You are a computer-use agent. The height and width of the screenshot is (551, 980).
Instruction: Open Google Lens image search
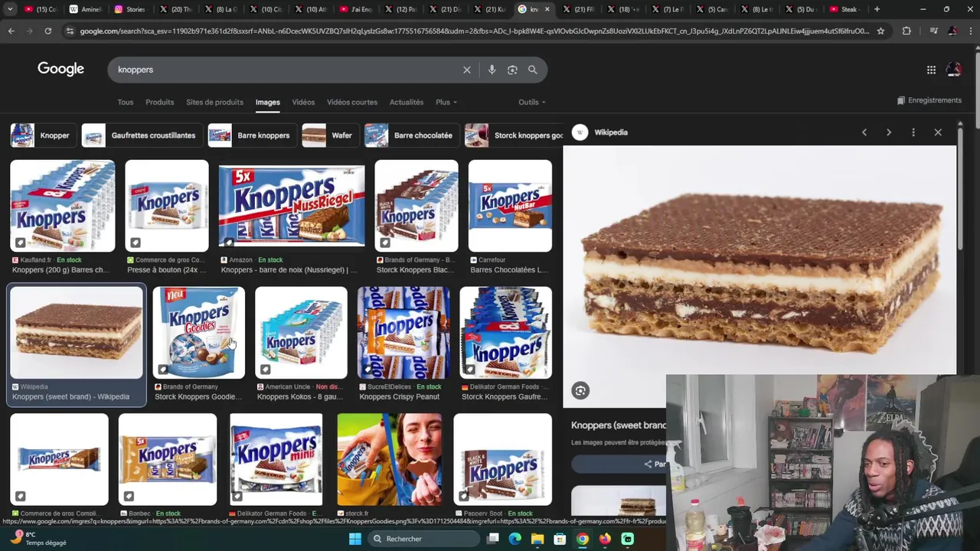tap(512, 70)
